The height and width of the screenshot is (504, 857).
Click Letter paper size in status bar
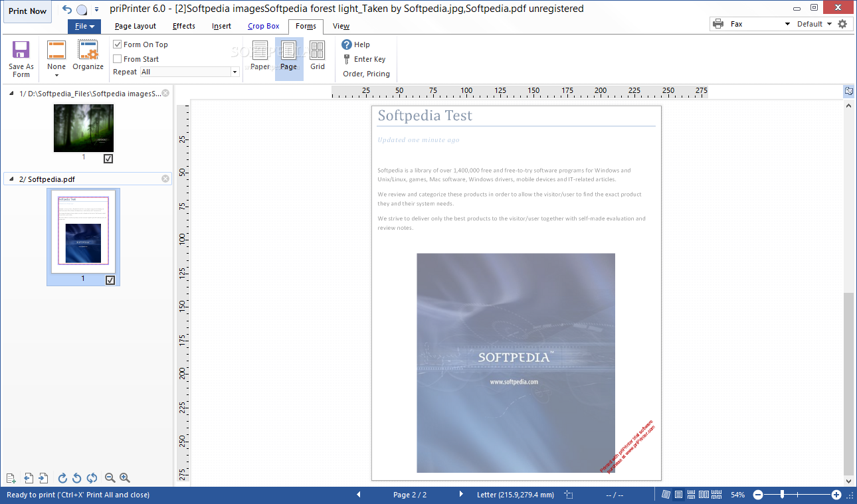coord(515,495)
